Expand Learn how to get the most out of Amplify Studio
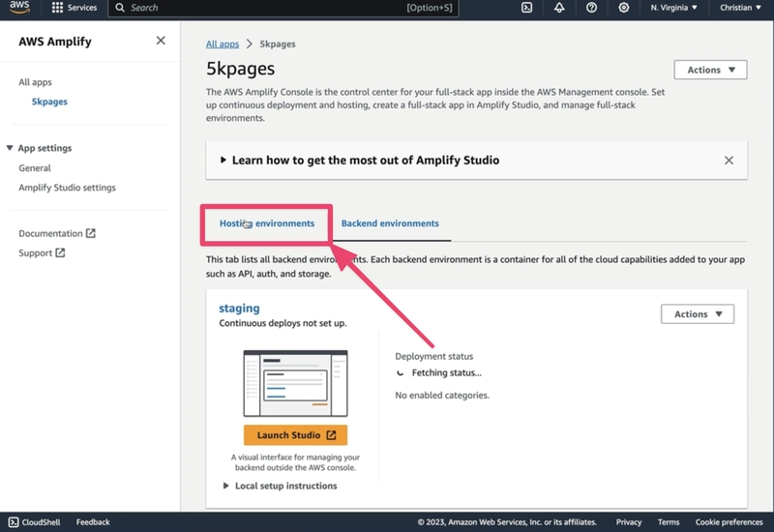Viewport: 774px width, 532px height. coord(360,160)
